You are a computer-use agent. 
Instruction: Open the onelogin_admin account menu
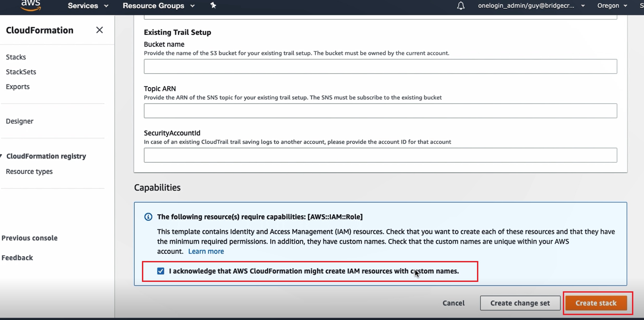(x=531, y=6)
